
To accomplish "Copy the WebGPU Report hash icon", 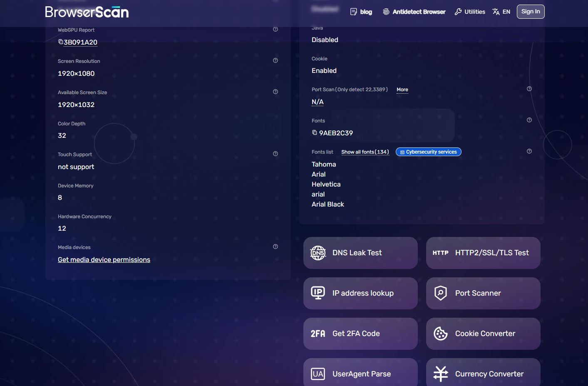I will click(60, 42).
